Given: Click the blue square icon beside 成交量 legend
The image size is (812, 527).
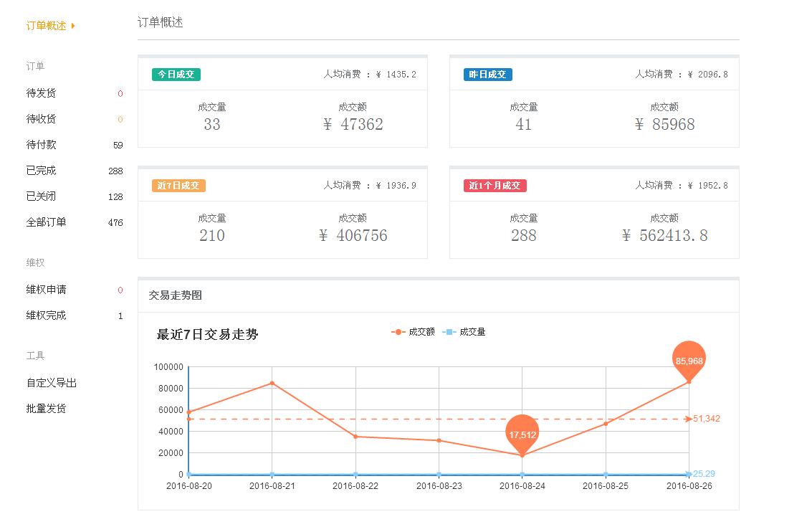Looking at the screenshot, I should point(449,331).
